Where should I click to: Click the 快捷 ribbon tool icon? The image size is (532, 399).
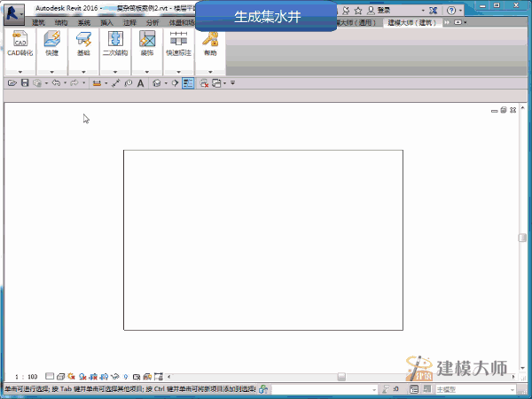pos(52,39)
